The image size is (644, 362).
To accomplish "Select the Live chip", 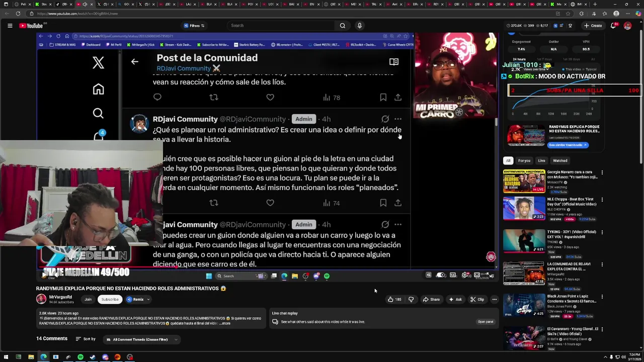I will point(541,160).
